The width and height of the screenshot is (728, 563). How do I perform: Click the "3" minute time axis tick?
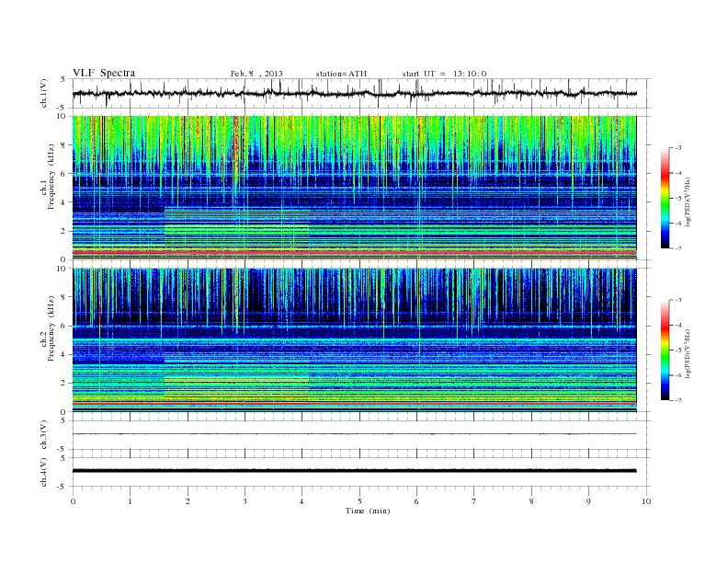245,501
